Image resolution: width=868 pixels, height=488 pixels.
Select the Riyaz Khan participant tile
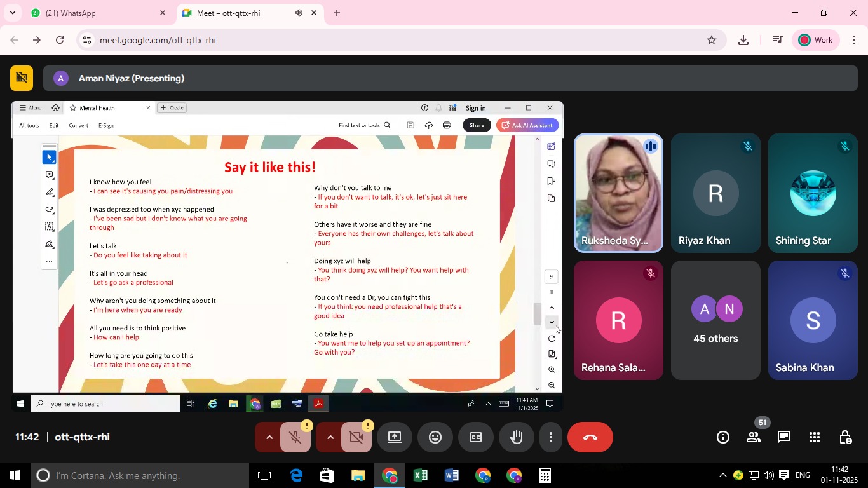(715, 193)
